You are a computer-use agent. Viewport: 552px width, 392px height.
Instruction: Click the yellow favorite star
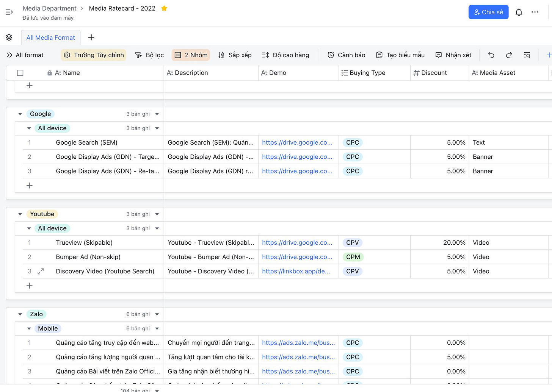164,8
